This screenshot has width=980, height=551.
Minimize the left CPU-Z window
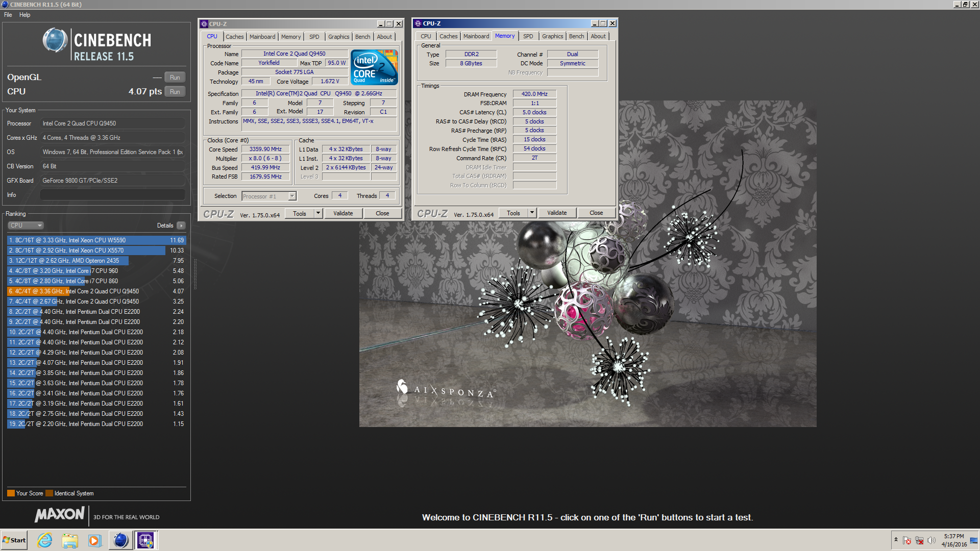tap(380, 24)
